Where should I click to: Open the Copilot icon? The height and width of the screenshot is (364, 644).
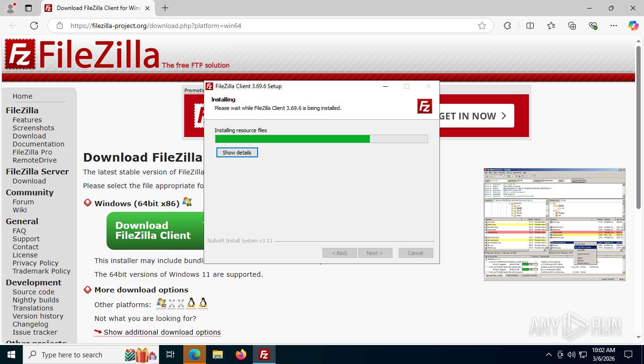point(633,26)
